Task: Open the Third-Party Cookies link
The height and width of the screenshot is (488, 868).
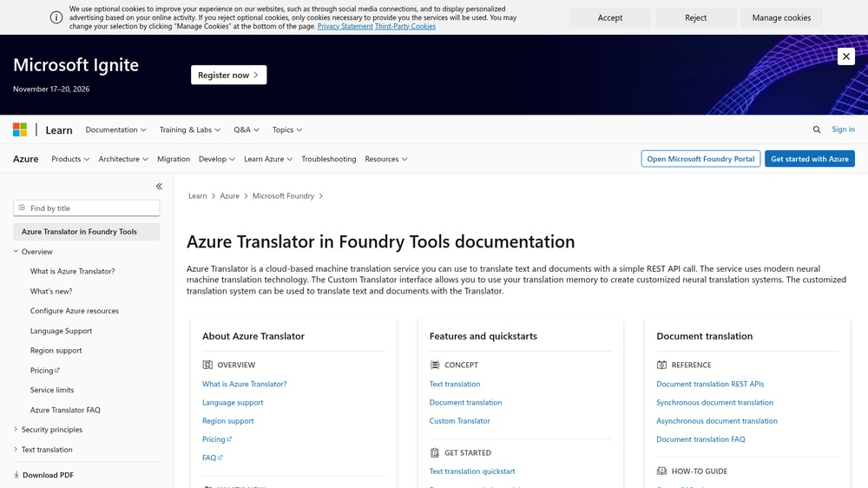Action: pyautogui.click(x=405, y=26)
